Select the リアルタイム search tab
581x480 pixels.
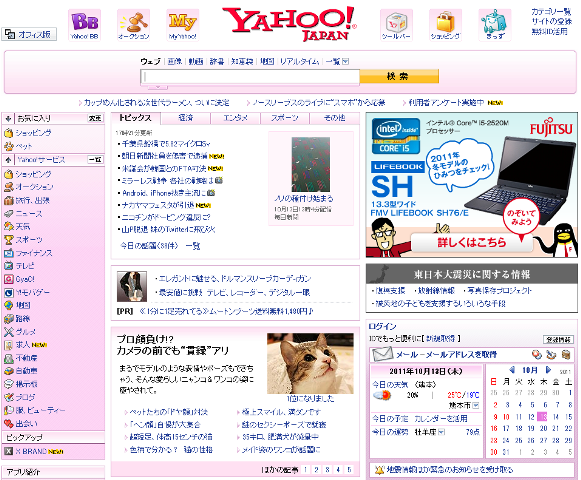pyautogui.click(x=299, y=62)
